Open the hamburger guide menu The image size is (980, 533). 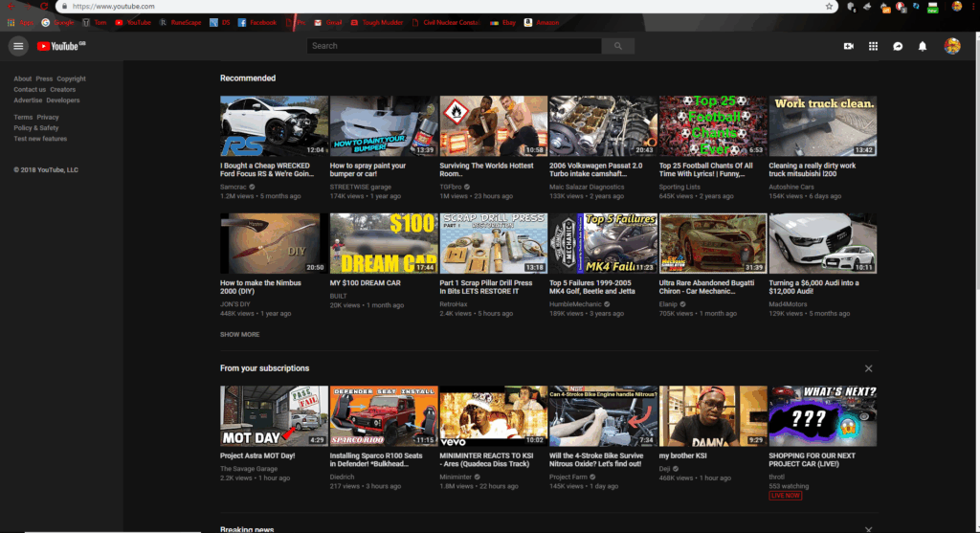(18, 46)
